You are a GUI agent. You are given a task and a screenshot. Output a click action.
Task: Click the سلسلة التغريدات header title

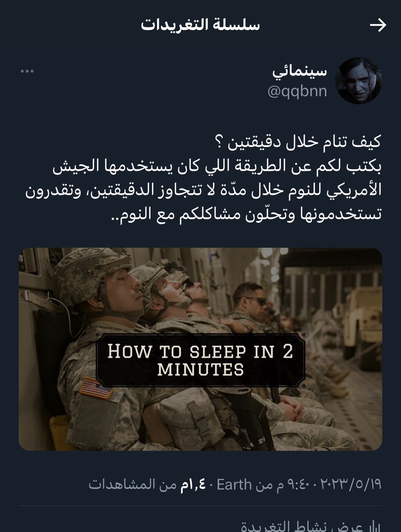pyautogui.click(x=200, y=26)
